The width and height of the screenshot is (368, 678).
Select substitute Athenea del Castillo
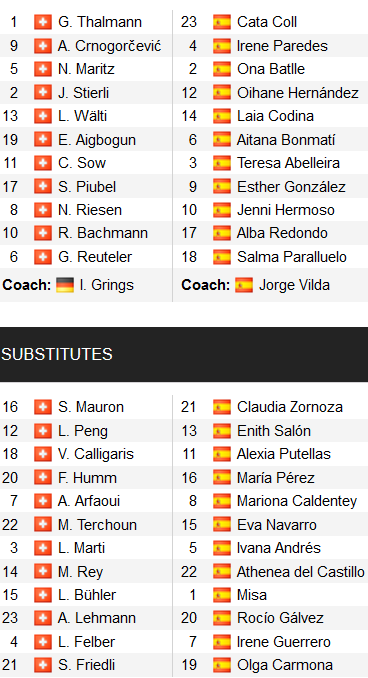301,572
